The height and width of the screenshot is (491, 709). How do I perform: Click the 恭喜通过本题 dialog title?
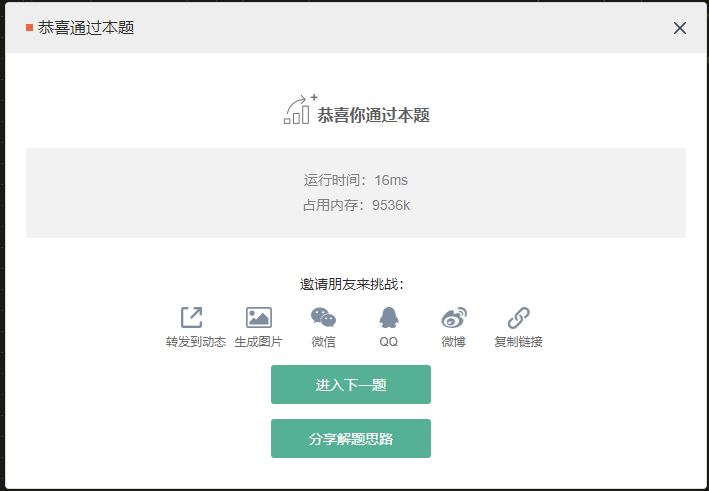click(x=86, y=28)
